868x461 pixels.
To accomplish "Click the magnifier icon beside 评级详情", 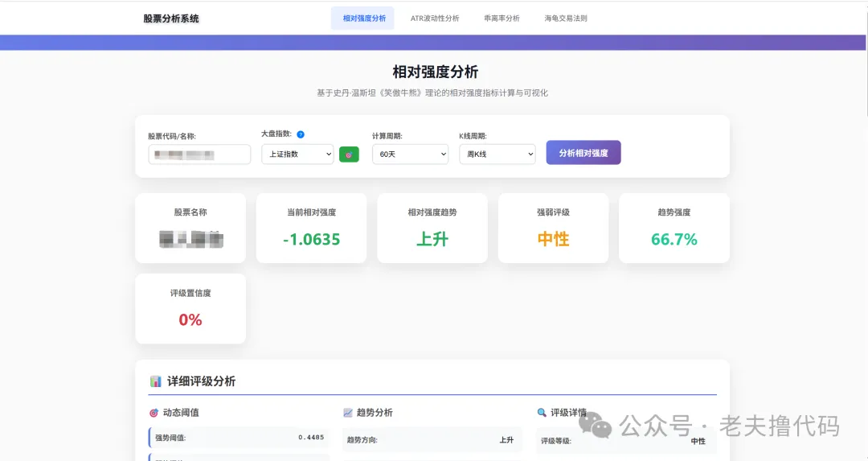I will [x=542, y=412].
